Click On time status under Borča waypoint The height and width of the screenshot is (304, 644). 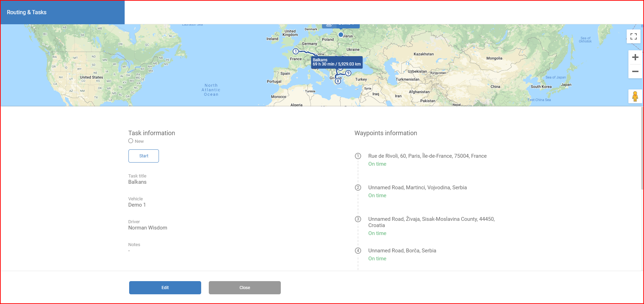[377, 259]
